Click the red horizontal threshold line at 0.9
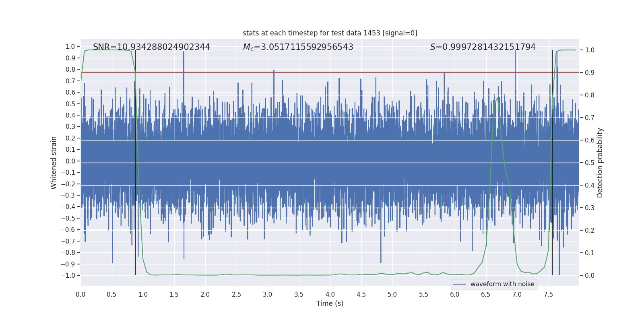This screenshot has height=322, width=644. (x=330, y=72)
